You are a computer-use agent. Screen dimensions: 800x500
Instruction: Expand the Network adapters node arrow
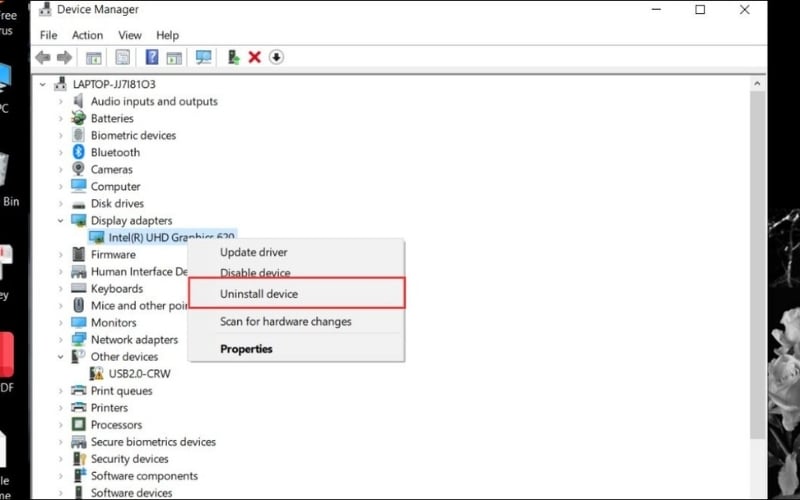tap(61, 340)
